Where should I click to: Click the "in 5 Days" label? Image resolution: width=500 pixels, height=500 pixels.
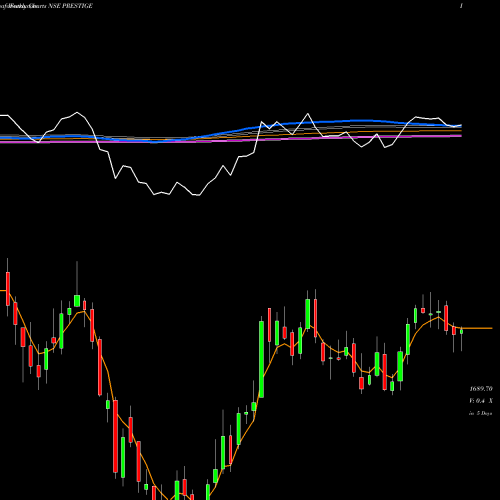[x=480, y=413]
